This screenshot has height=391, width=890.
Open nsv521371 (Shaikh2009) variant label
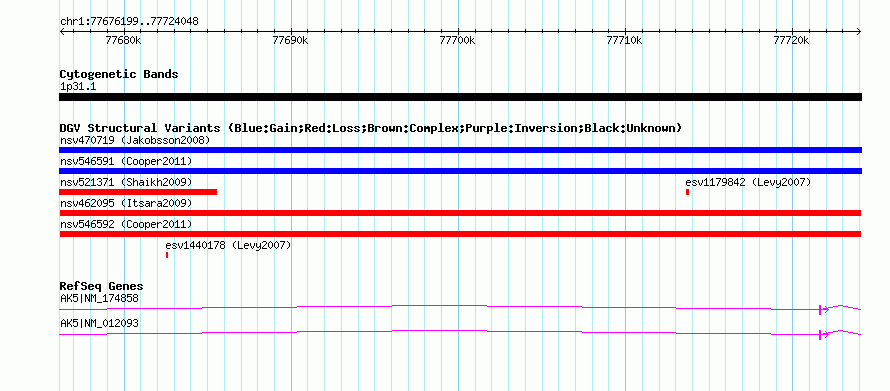pyautogui.click(x=126, y=182)
